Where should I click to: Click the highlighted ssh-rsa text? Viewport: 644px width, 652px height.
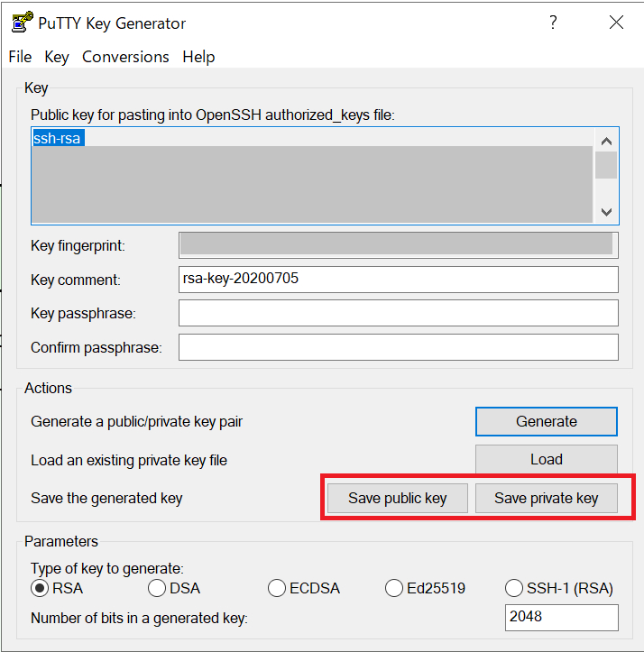[x=57, y=138]
